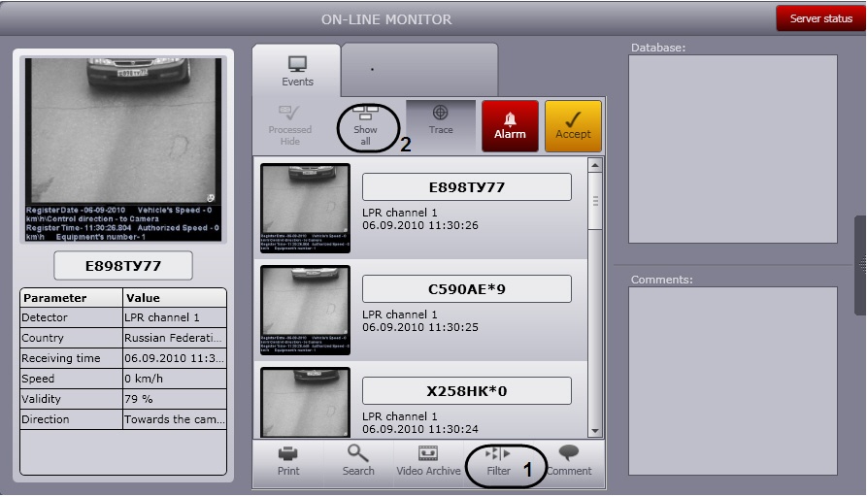
Task: Click timestamp 06.09.2010 11:30:24 in list
Action: coord(420,429)
